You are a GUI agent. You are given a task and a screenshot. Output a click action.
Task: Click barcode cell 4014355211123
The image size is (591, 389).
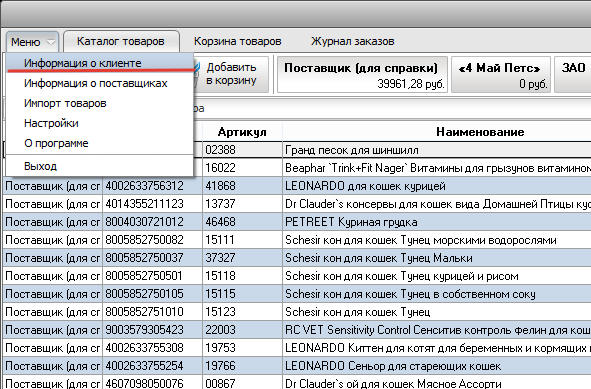pos(152,204)
